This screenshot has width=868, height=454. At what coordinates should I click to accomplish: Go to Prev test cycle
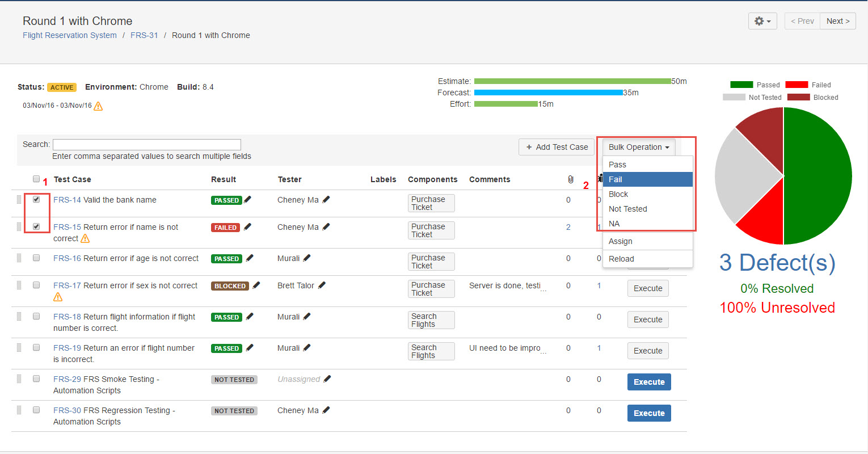tap(802, 21)
